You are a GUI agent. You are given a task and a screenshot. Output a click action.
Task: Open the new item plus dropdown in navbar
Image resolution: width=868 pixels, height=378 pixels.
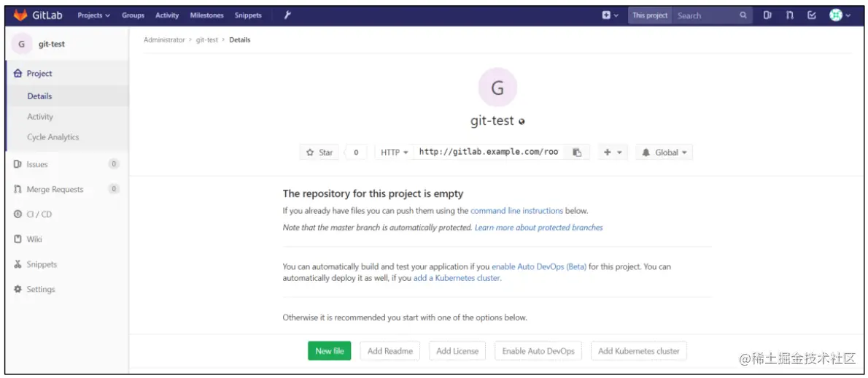(611, 15)
